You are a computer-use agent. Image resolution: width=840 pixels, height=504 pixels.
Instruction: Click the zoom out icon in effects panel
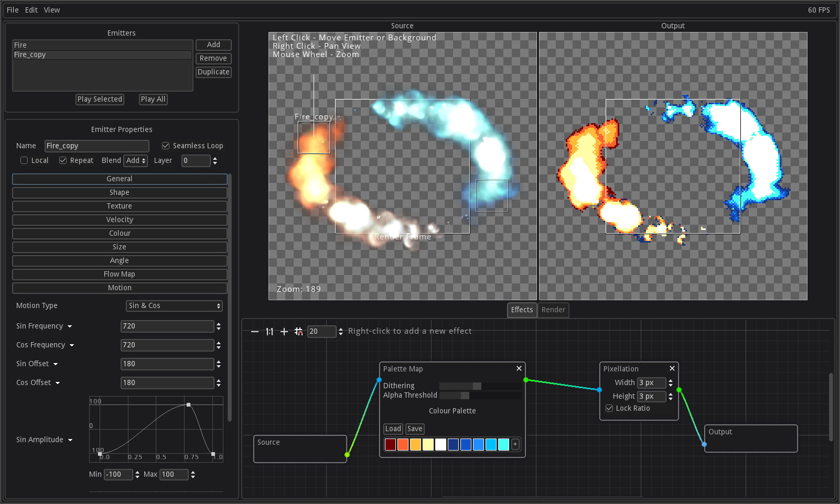point(255,331)
